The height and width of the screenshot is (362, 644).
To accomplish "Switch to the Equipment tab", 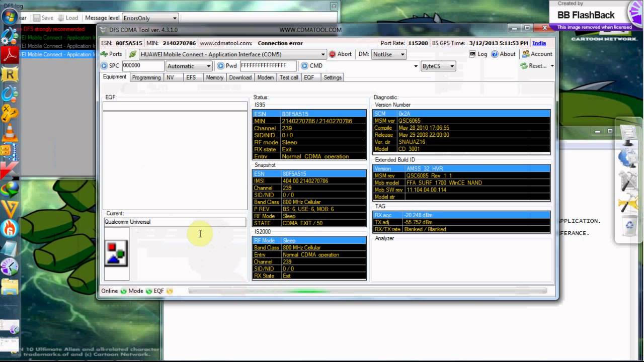I will coord(115,77).
